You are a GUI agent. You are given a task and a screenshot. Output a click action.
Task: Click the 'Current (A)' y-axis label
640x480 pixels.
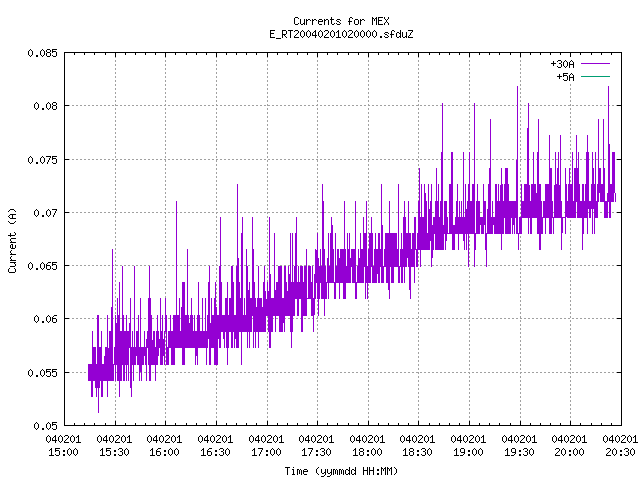click(12, 241)
